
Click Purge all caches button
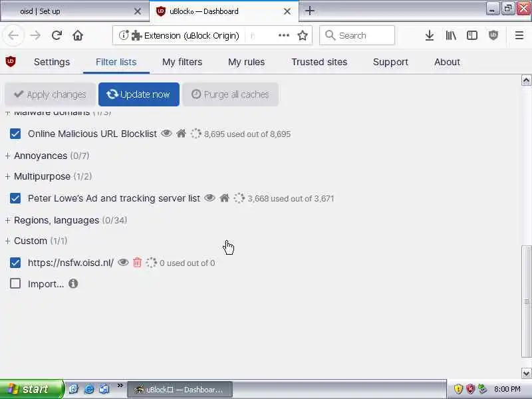tap(230, 94)
